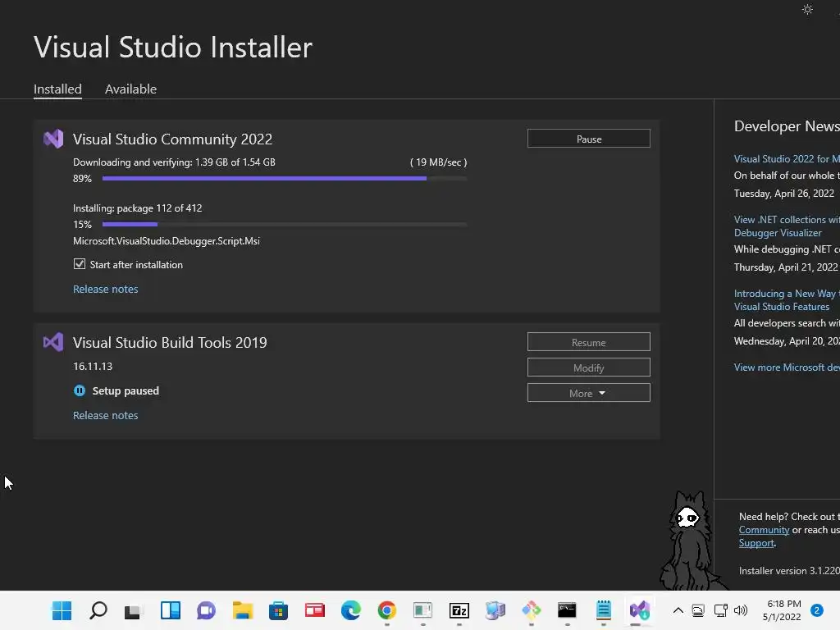Switch to Google Chrome in the taskbar
This screenshot has height=630, width=840.
(x=387, y=610)
